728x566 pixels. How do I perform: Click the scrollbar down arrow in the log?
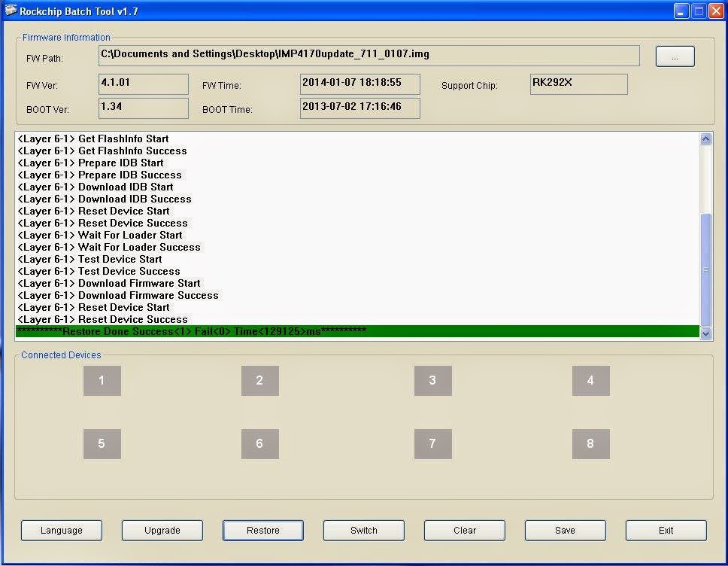(705, 332)
